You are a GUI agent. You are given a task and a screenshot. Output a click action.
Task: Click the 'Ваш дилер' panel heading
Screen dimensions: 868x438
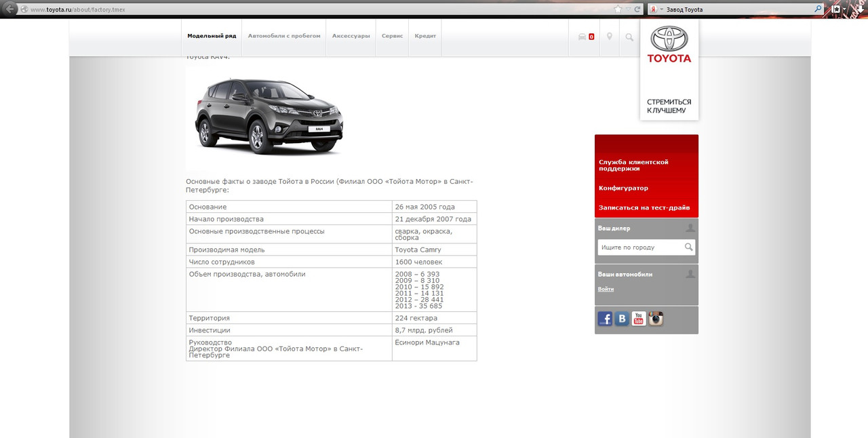coord(614,228)
